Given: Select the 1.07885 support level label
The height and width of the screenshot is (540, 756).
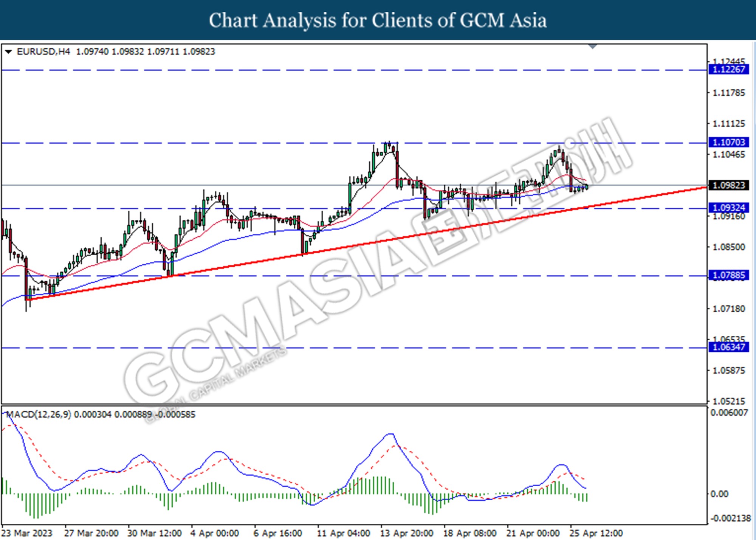Looking at the screenshot, I should tap(728, 275).
